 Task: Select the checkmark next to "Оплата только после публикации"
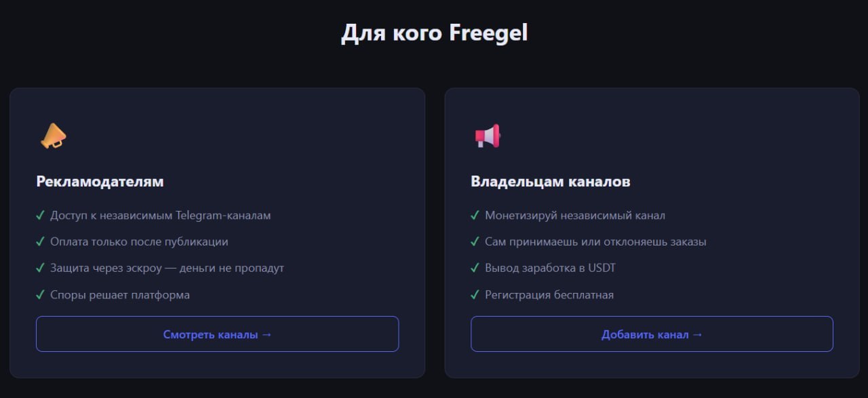(40, 242)
